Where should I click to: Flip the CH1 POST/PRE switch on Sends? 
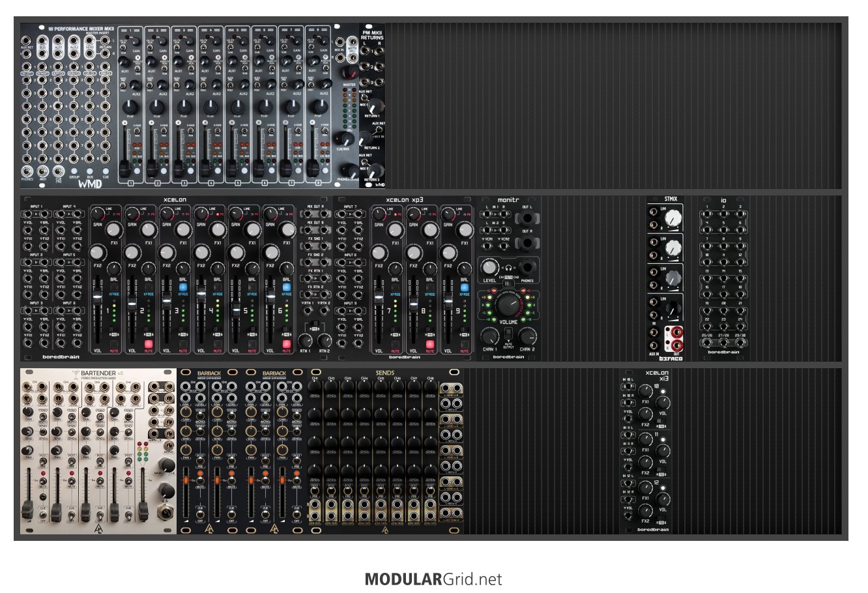(315, 491)
